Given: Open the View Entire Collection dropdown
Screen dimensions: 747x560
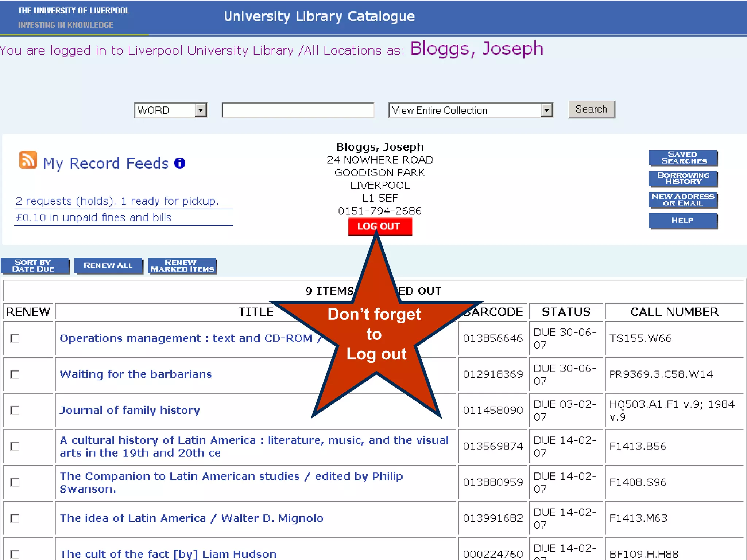Looking at the screenshot, I should click(471, 110).
